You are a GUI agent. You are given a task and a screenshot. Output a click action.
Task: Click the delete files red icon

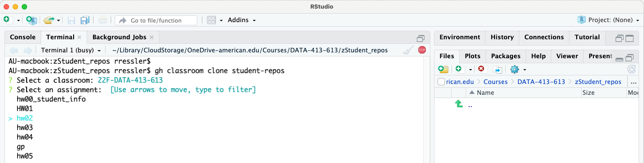pyautogui.click(x=481, y=69)
